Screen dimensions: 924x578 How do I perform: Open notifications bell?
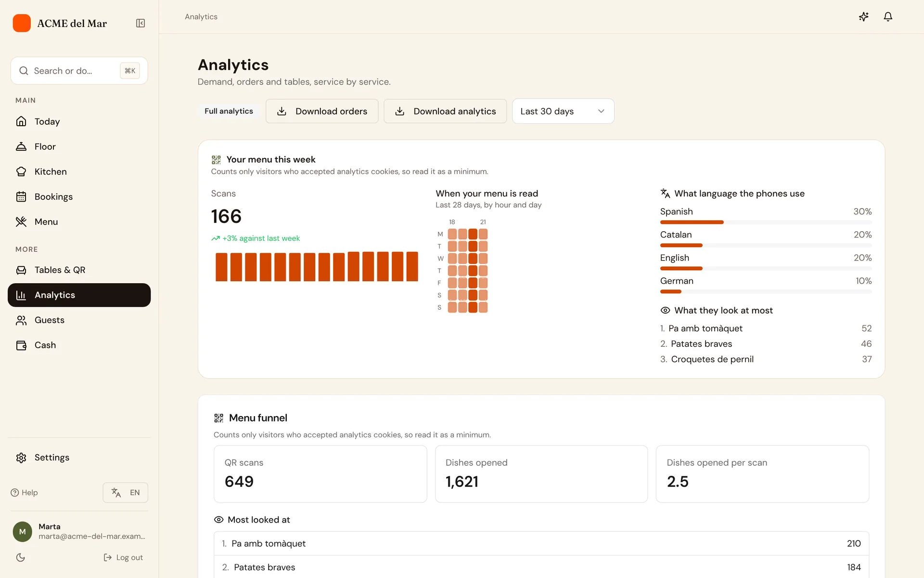pos(888,17)
